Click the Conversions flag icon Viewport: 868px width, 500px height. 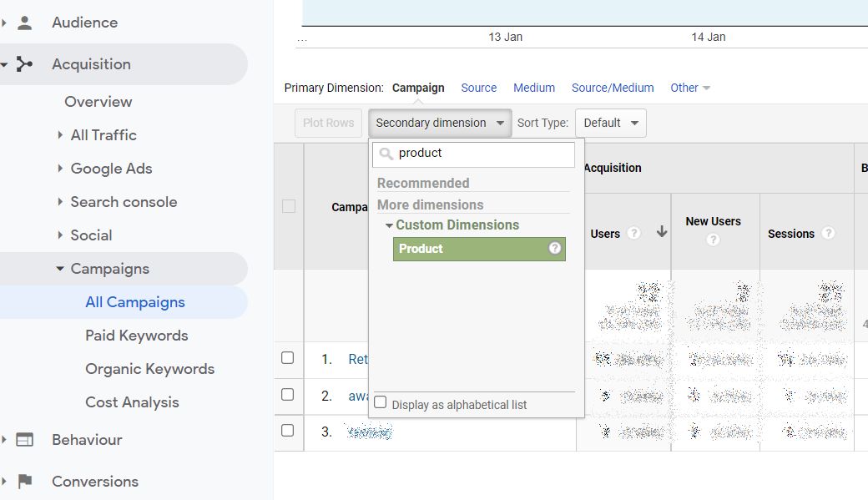pos(25,482)
